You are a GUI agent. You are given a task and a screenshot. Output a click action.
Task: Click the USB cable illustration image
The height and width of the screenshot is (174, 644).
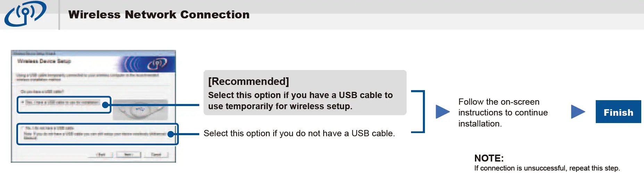pos(140,110)
